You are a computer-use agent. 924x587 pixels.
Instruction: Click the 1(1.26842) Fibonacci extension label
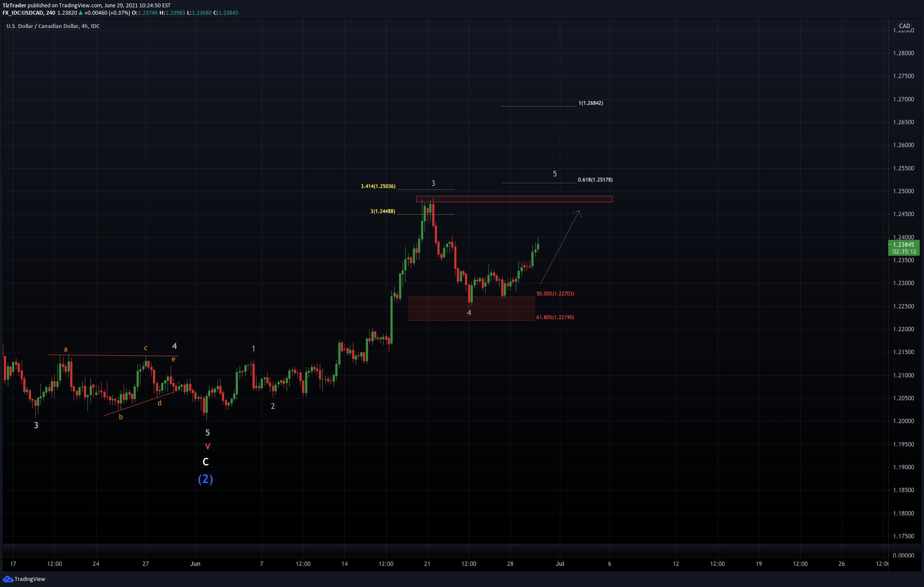[591, 103]
